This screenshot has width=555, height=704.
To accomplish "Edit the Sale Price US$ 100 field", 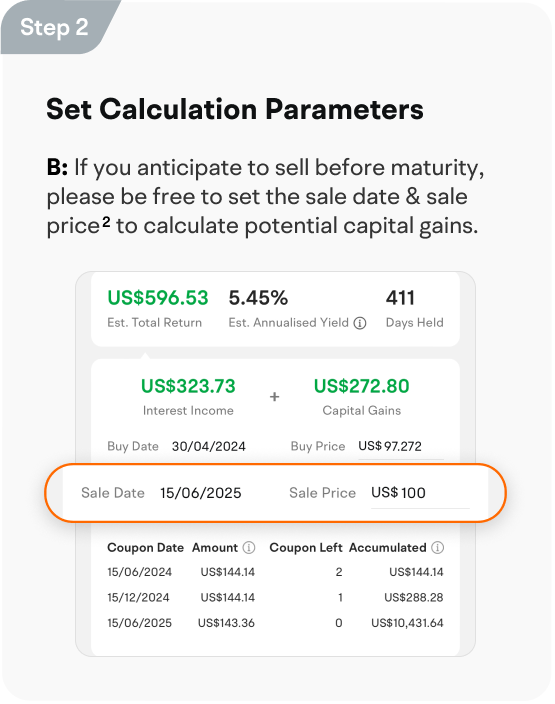I will [x=420, y=493].
